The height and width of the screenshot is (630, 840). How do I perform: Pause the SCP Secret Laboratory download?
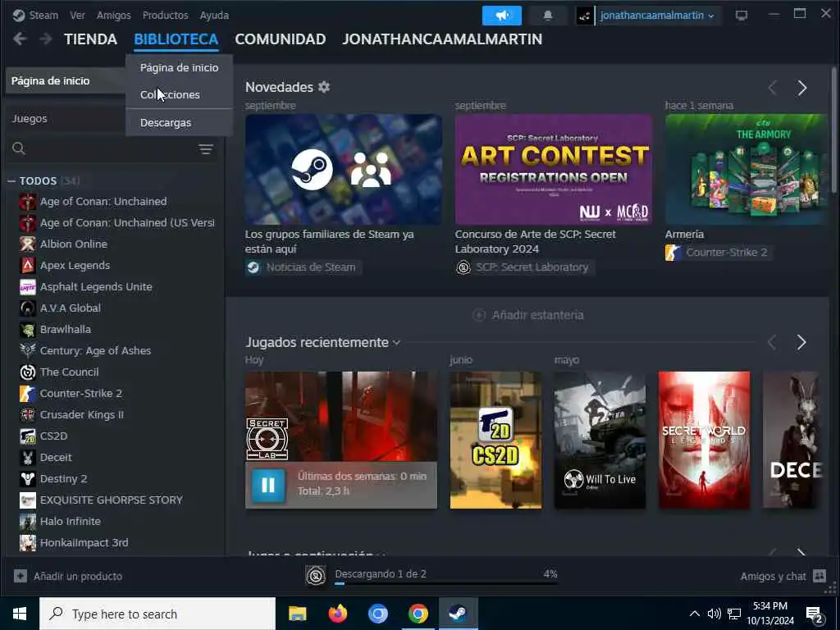click(268, 485)
